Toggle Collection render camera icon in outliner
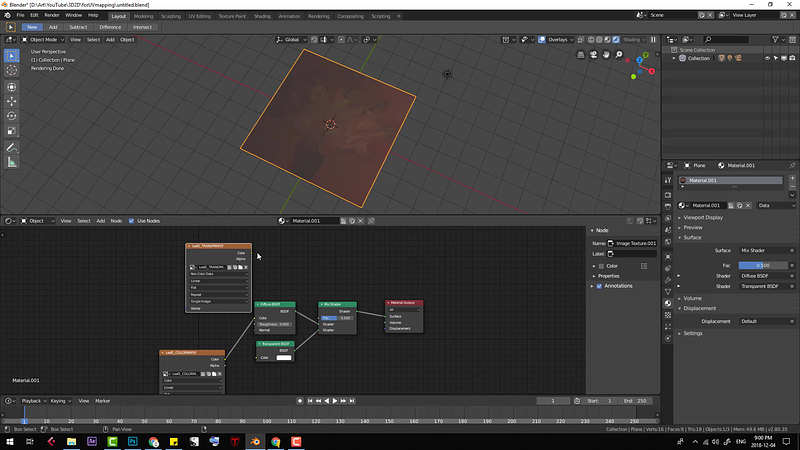The height and width of the screenshot is (450, 800). pyautogui.click(x=792, y=58)
